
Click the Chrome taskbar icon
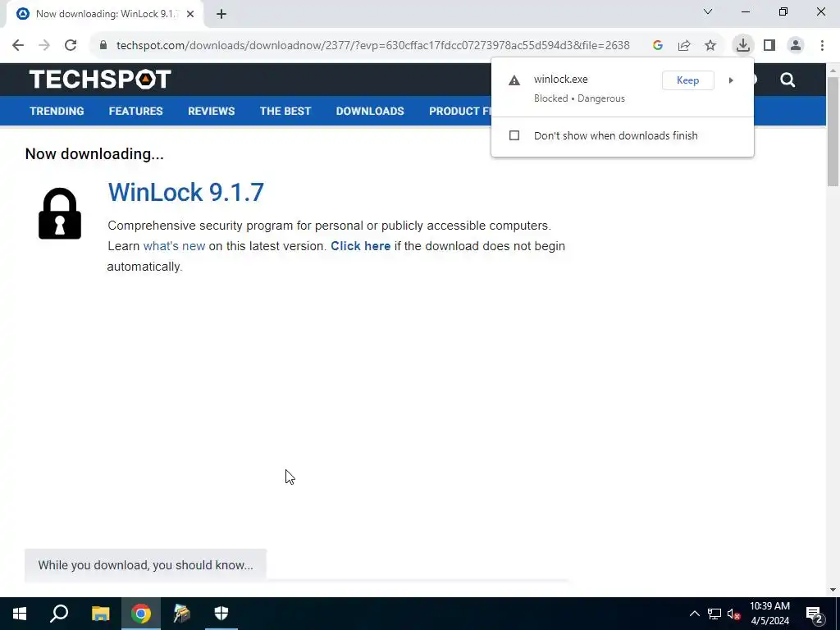141,614
